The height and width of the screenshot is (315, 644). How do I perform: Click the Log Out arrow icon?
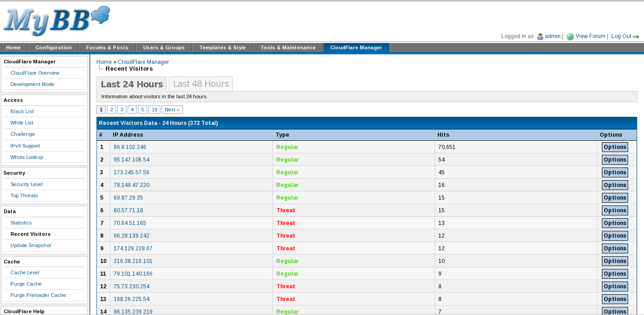pos(636,37)
